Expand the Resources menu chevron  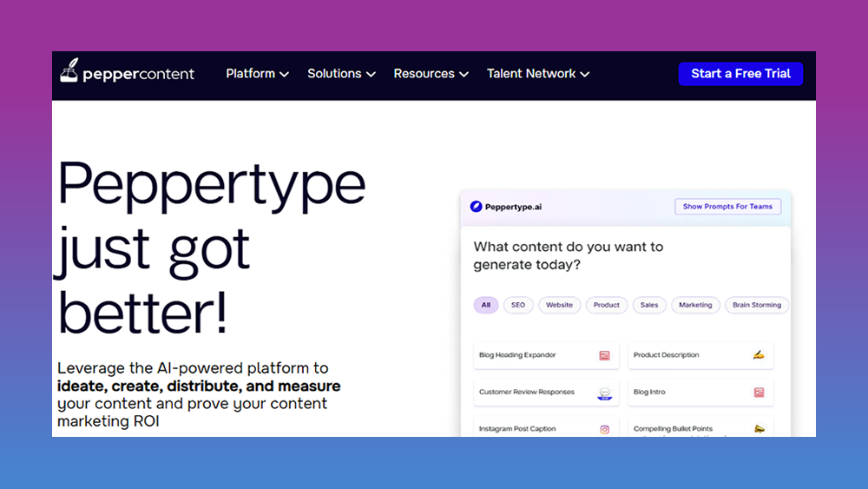[x=464, y=74]
